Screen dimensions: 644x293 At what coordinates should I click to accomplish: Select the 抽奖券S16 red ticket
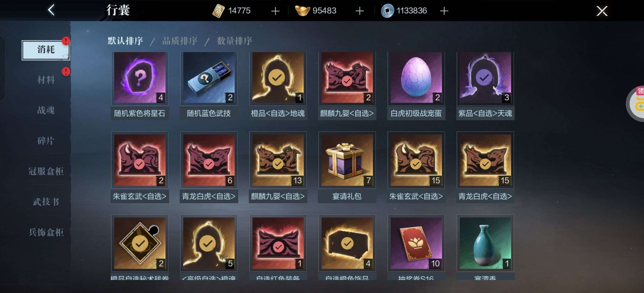(x=416, y=243)
